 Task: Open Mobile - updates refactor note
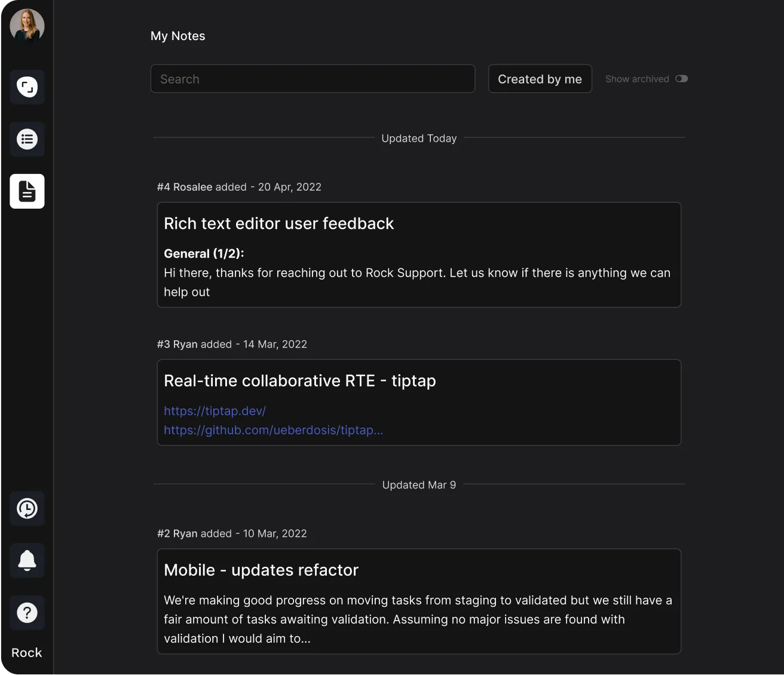261,570
